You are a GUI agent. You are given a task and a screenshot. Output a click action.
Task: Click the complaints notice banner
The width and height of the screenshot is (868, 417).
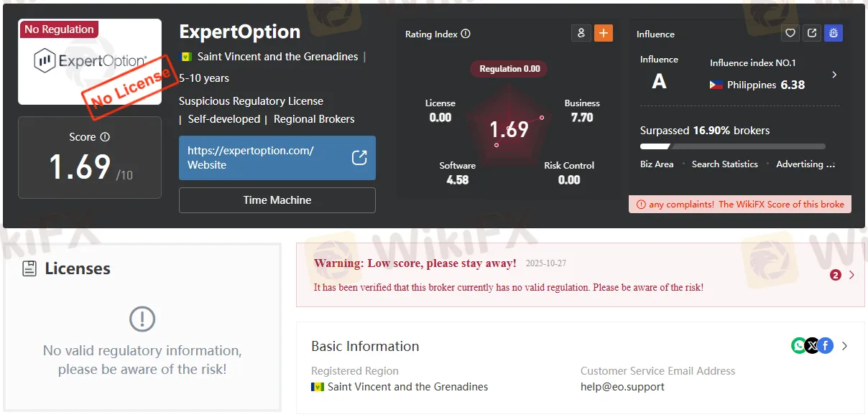pos(740,204)
